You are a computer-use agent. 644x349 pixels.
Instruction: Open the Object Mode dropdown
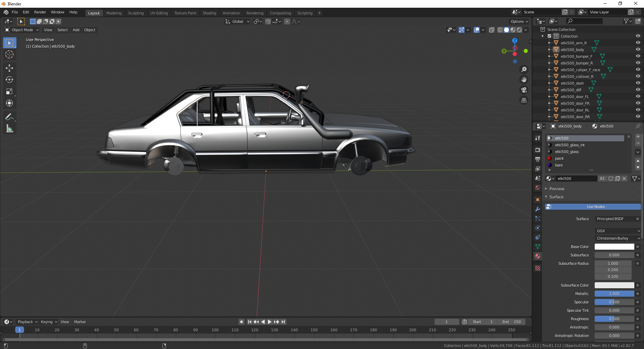point(22,30)
